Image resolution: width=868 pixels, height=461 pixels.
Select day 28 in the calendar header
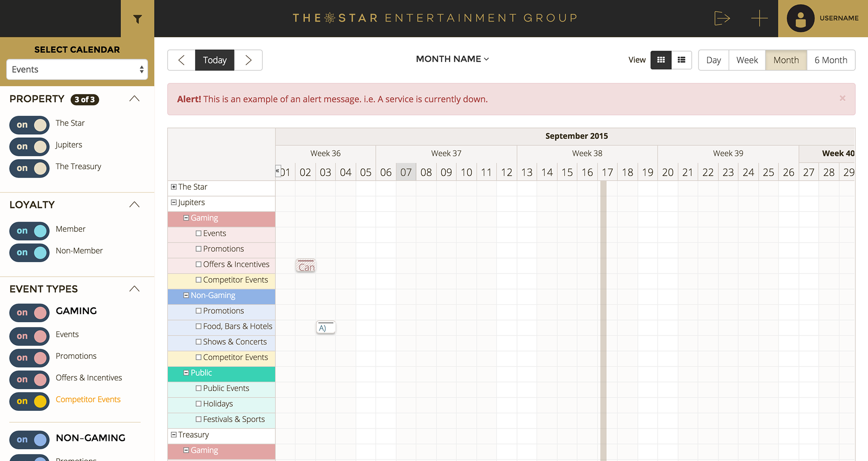[829, 172]
